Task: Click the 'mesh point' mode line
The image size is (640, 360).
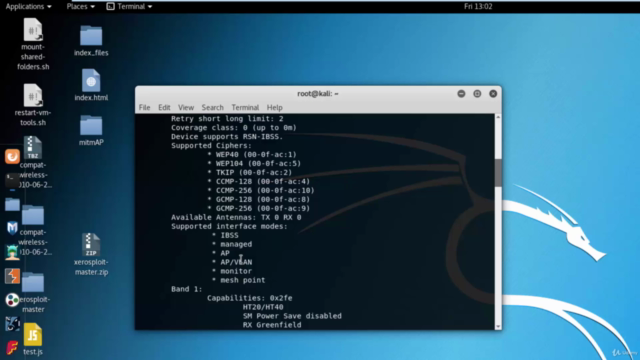Action: [x=238, y=280]
